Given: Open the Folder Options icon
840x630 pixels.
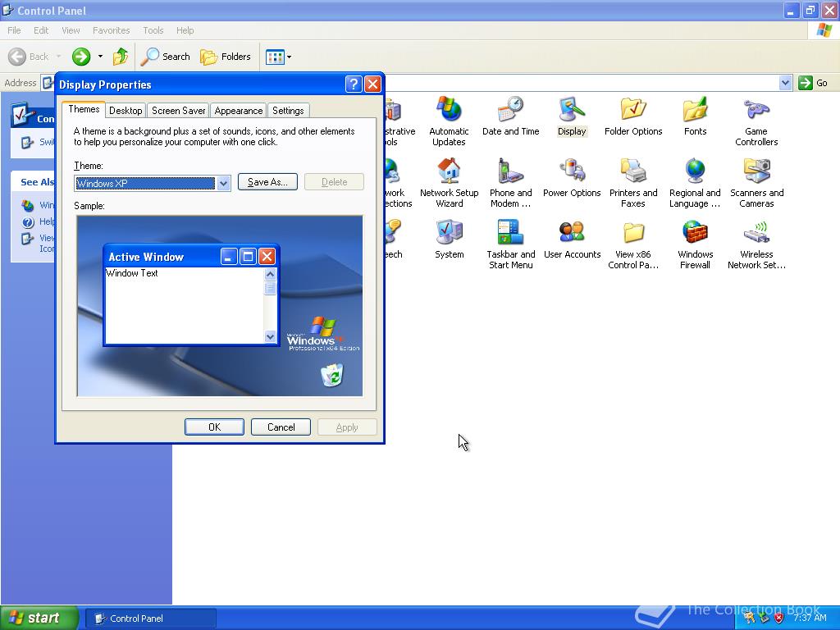Looking at the screenshot, I should (x=633, y=116).
